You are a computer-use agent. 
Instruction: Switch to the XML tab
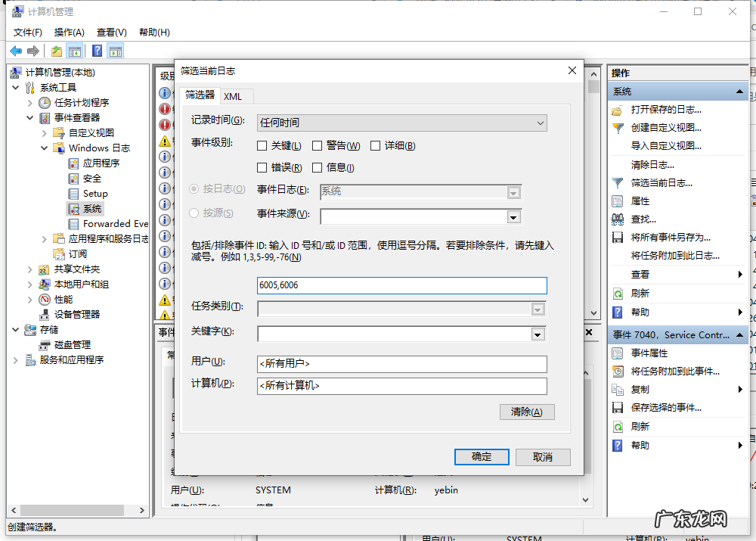click(233, 96)
